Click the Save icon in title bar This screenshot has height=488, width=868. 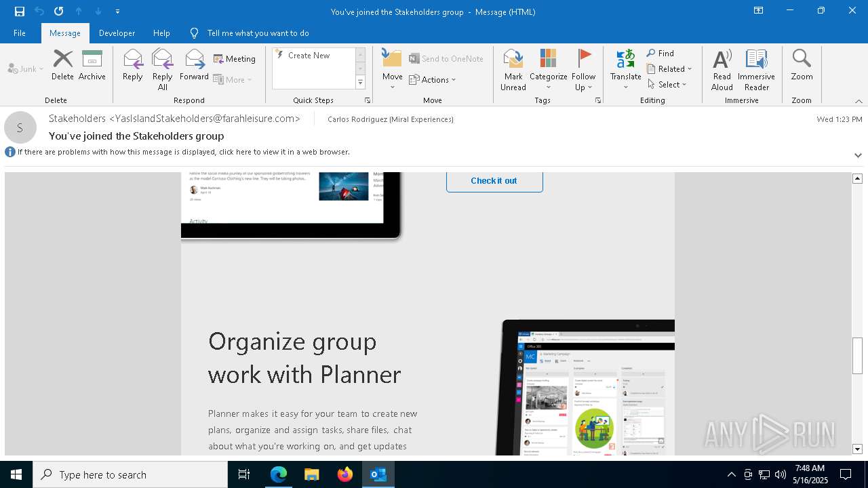pyautogui.click(x=20, y=12)
